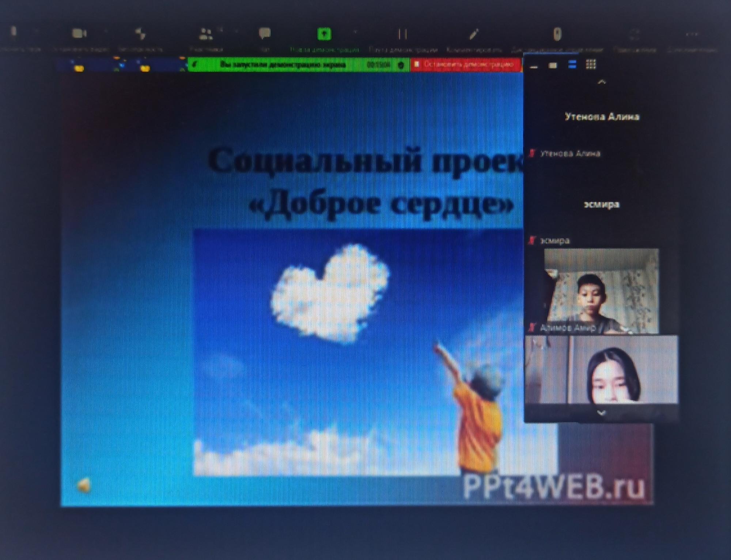The height and width of the screenshot is (560, 731).
Task: Select the Алимов Амир video tile
Action: click(601, 291)
